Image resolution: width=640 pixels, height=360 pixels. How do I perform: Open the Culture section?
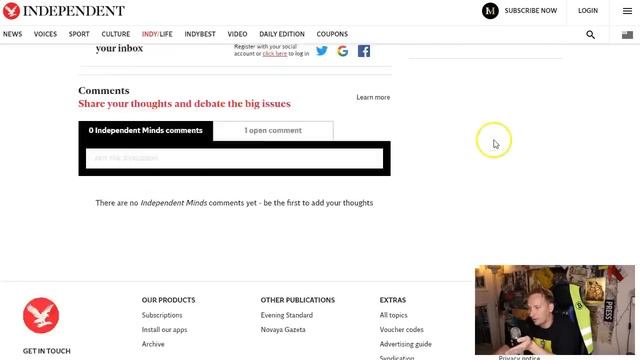pos(116,34)
